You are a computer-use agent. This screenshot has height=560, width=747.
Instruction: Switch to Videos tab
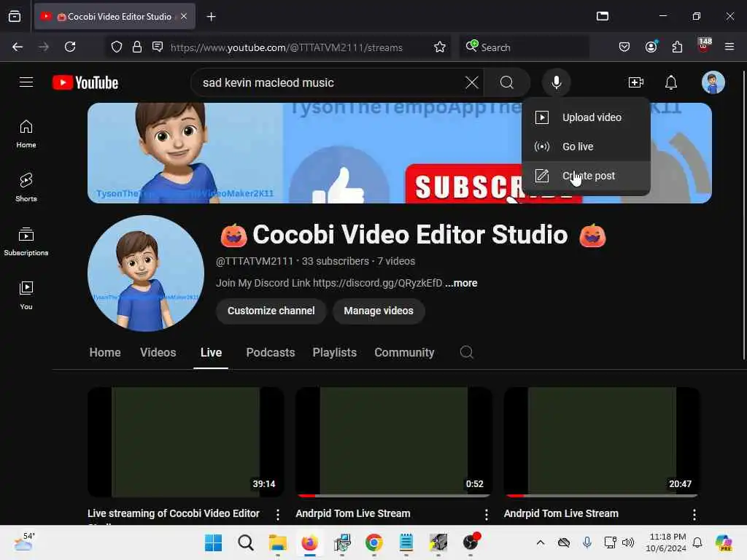pyautogui.click(x=158, y=352)
